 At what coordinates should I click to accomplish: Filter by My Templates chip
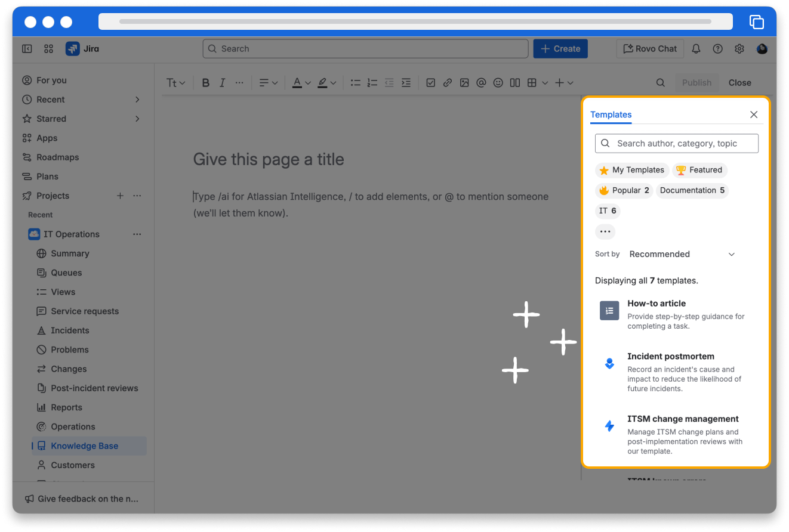tap(632, 170)
